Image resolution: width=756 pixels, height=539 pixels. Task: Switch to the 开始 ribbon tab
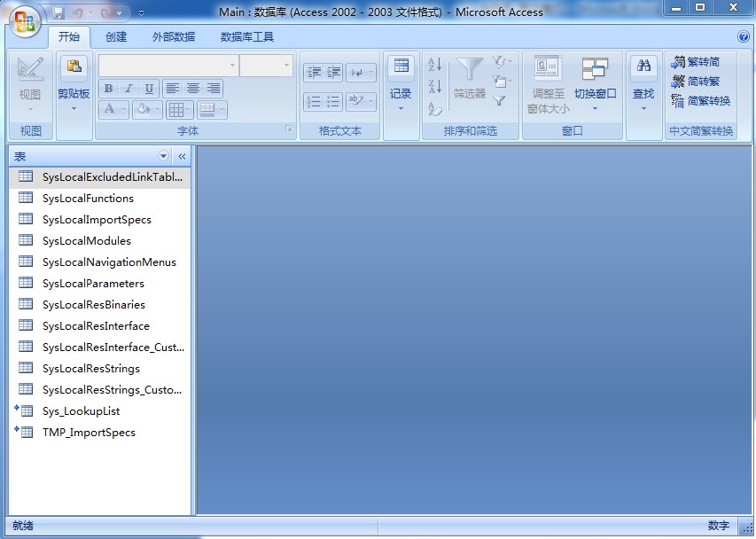(x=69, y=36)
